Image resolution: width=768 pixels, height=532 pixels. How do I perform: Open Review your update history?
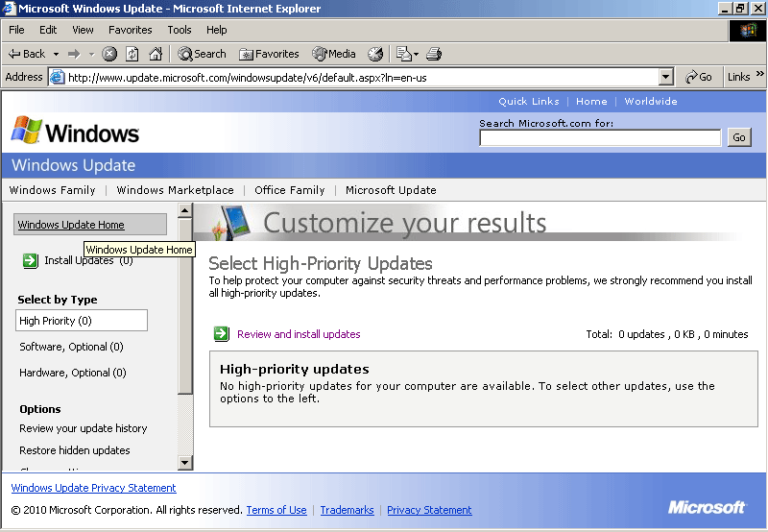84,428
